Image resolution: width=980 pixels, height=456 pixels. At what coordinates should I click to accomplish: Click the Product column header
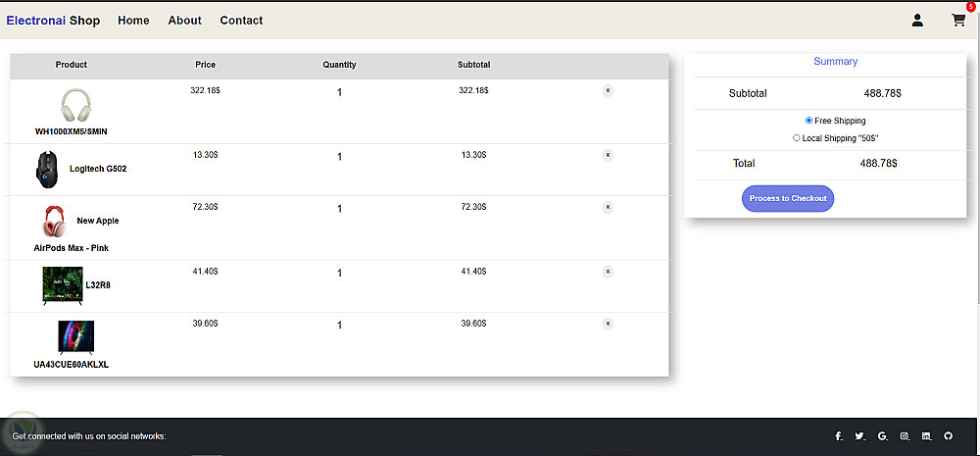point(72,65)
